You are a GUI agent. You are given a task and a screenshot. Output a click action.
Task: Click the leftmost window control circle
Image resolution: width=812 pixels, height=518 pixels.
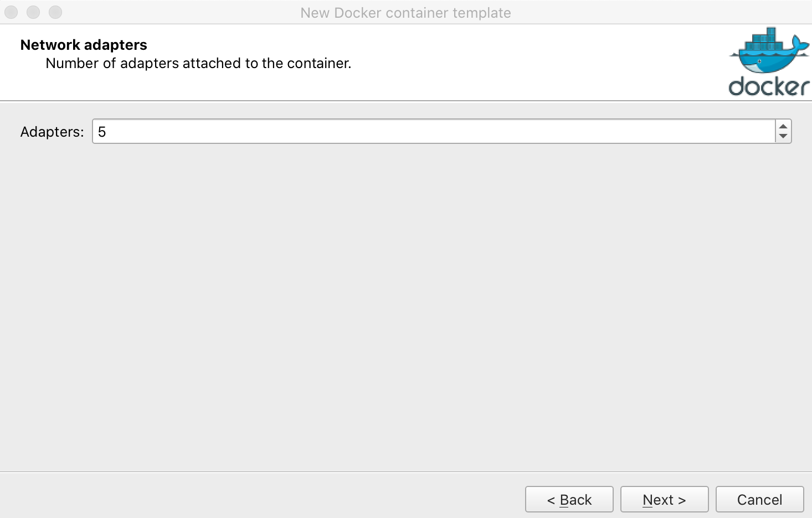pyautogui.click(x=11, y=12)
